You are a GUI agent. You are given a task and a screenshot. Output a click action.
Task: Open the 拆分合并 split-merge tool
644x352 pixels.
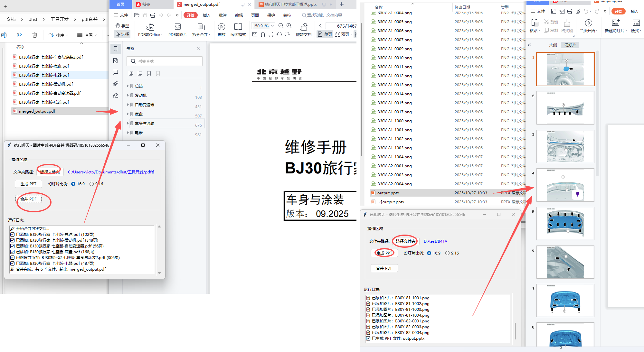tap(201, 27)
